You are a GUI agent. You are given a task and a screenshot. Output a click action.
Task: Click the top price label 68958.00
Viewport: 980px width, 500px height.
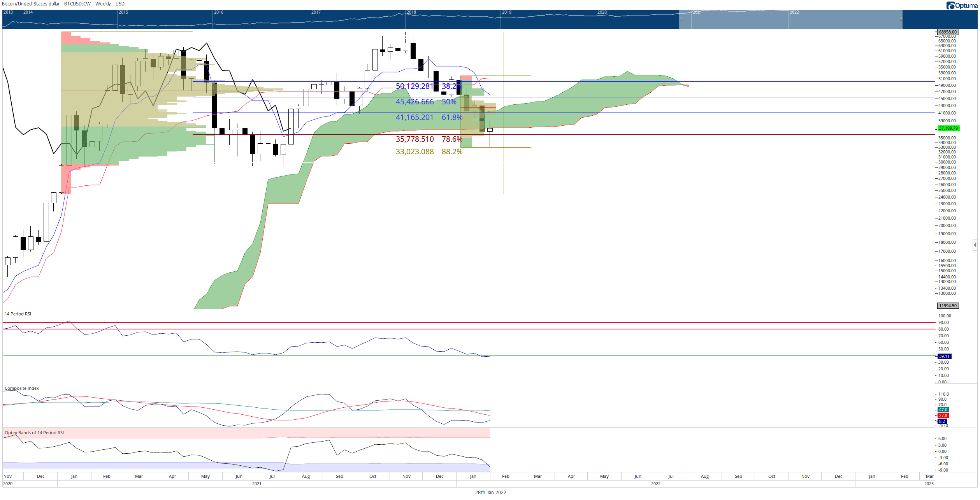tap(947, 32)
